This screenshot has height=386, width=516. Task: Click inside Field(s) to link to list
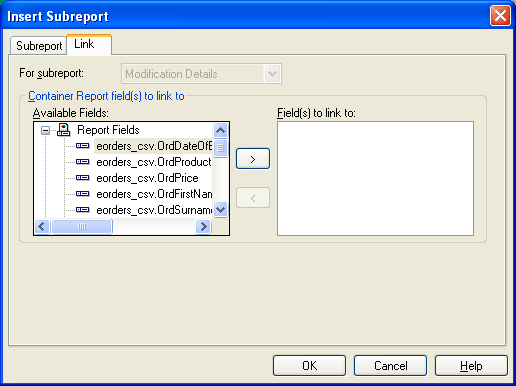click(375, 179)
